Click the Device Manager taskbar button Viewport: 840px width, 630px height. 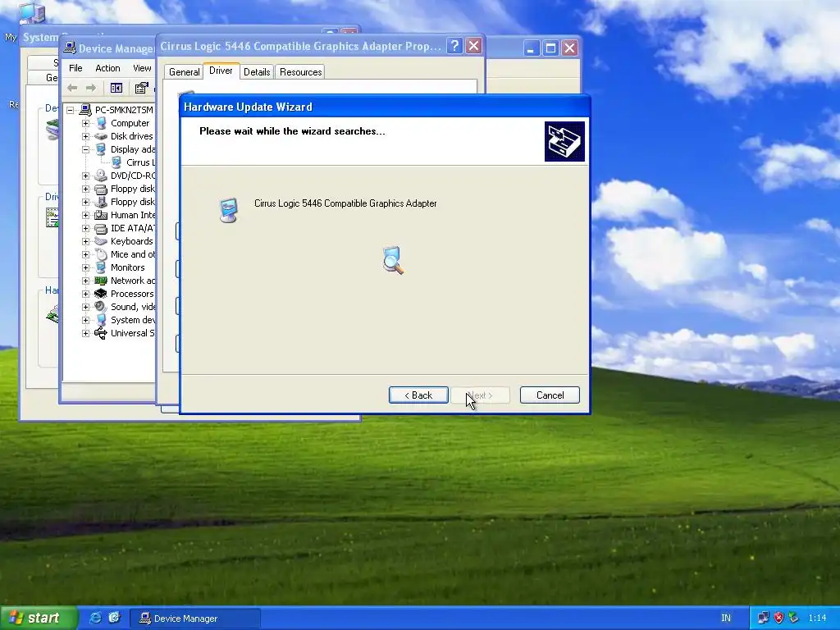tap(195, 619)
